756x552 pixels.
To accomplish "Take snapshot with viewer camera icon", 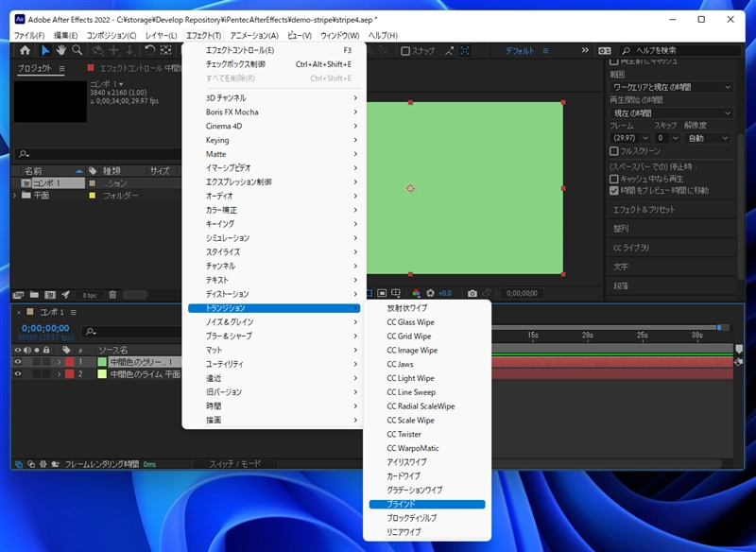I will pos(472,294).
